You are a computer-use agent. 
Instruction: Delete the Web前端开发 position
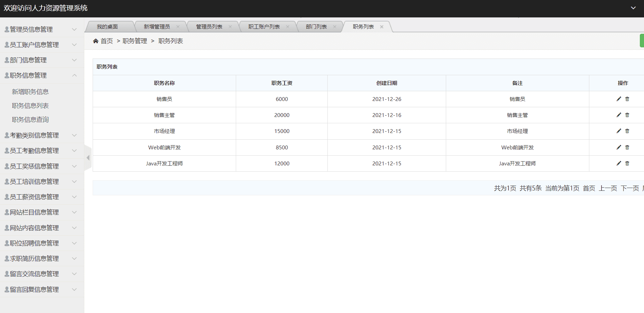(x=627, y=147)
